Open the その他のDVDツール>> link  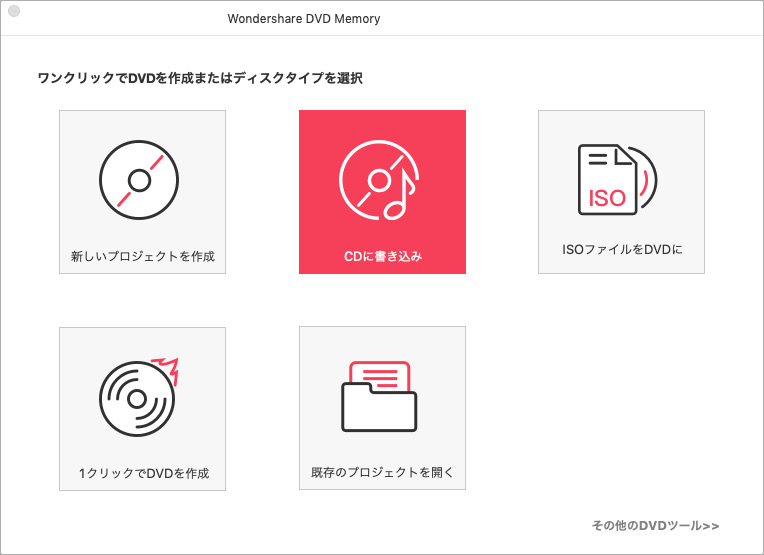(655, 526)
